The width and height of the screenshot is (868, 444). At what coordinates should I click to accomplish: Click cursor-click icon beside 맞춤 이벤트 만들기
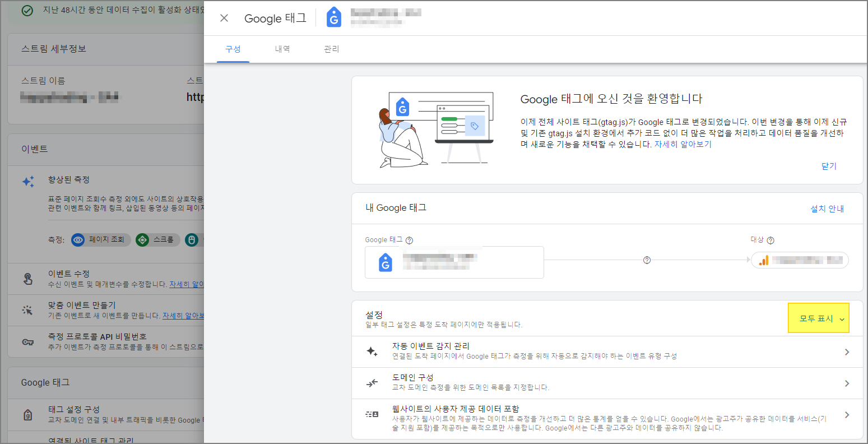[x=27, y=310]
